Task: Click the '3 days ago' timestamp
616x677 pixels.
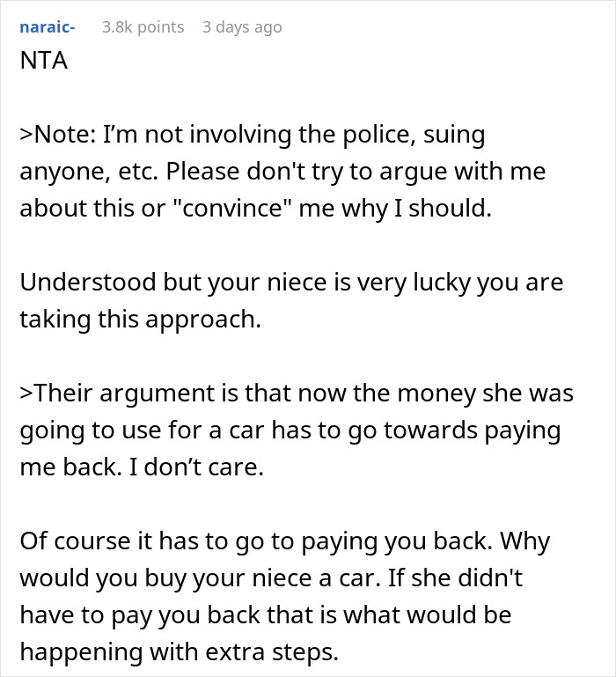Action: coord(242,27)
